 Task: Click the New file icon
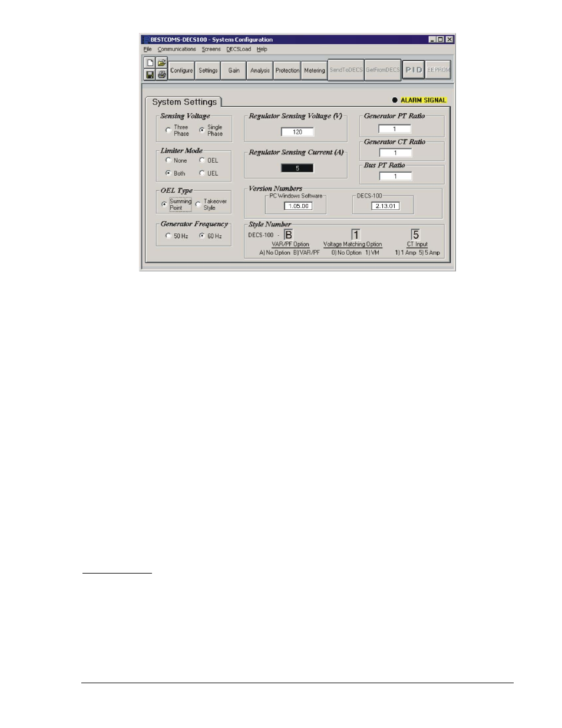150,64
